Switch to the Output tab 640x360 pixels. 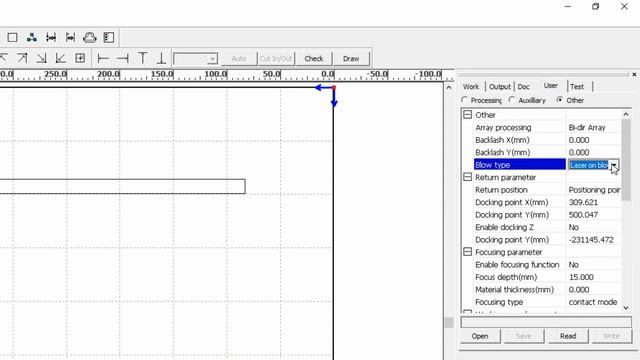[x=500, y=87]
